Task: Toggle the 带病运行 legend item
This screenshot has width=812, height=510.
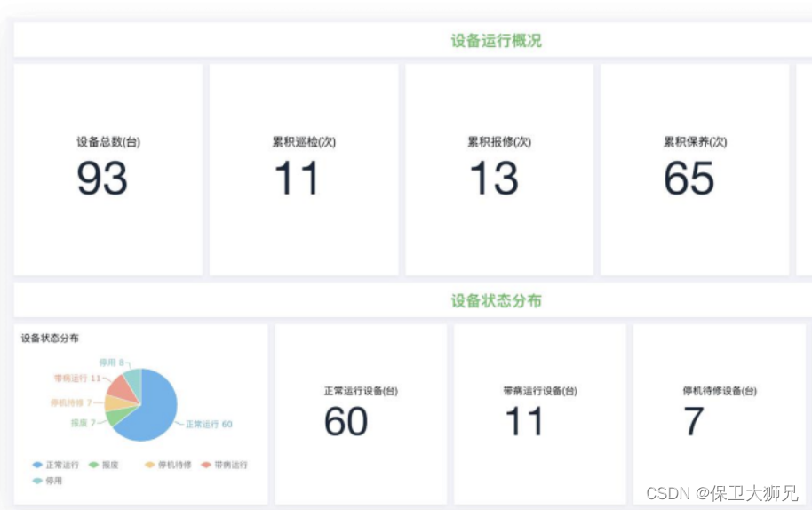Action: [224, 465]
